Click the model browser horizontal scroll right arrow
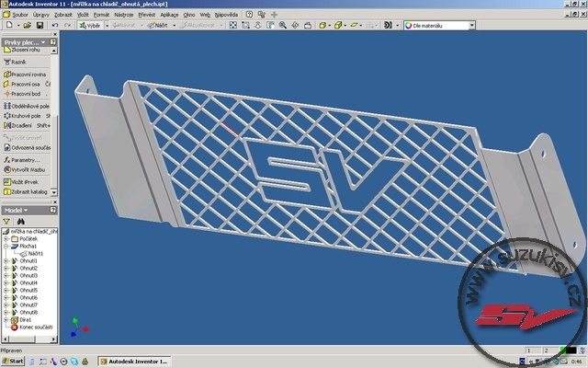The height and width of the screenshot is (368, 588). [53, 339]
